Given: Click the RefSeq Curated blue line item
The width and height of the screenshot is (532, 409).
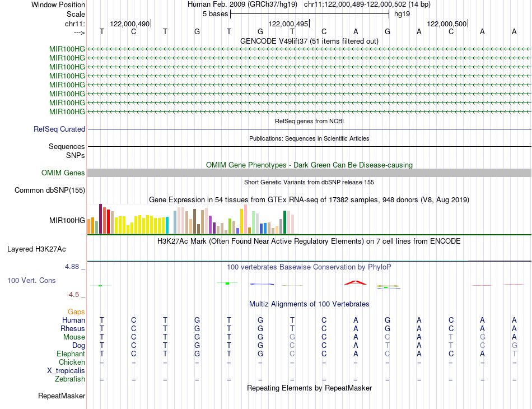Looking at the screenshot, I should (309, 129).
